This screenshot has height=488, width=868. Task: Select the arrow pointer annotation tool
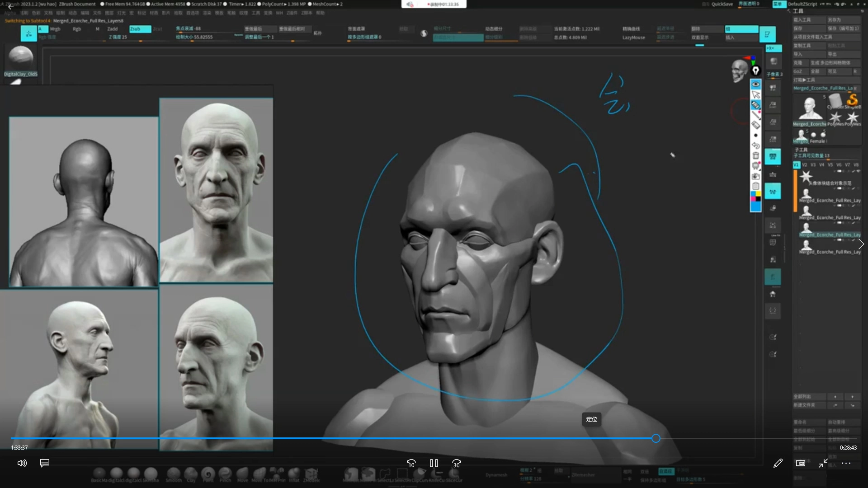(756, 94)
